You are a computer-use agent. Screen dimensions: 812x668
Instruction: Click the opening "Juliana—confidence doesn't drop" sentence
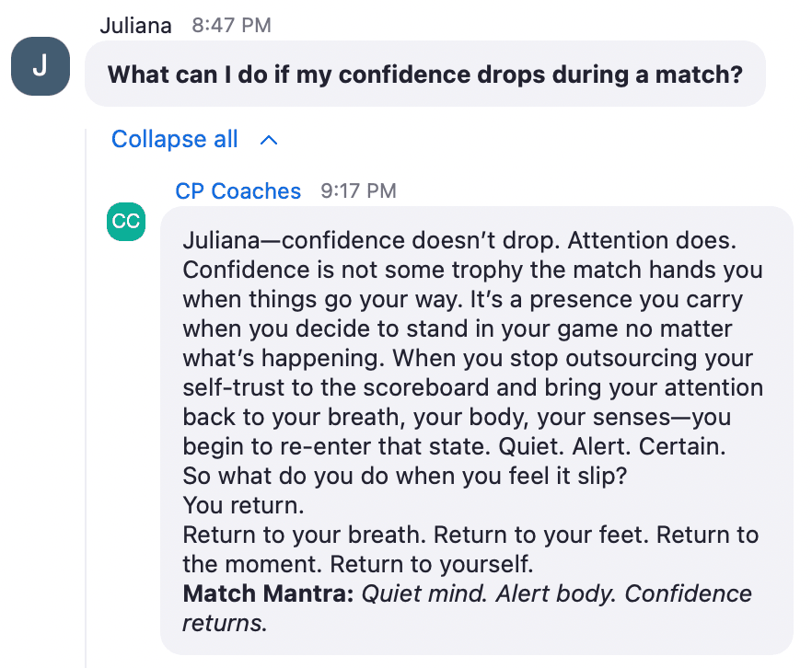[x=371, y=240]
